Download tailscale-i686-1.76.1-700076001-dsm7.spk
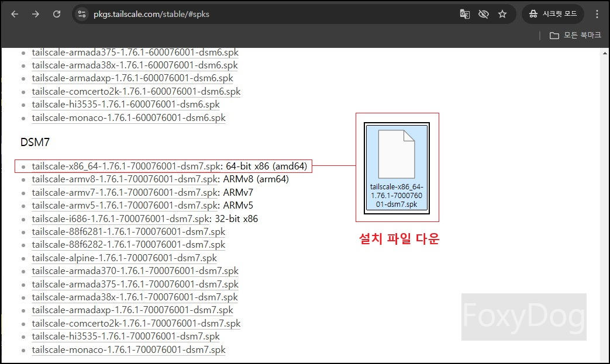Image resolution: width=610 pixels, height=364 pixels. pyautogui.click(x=120, y=219)
